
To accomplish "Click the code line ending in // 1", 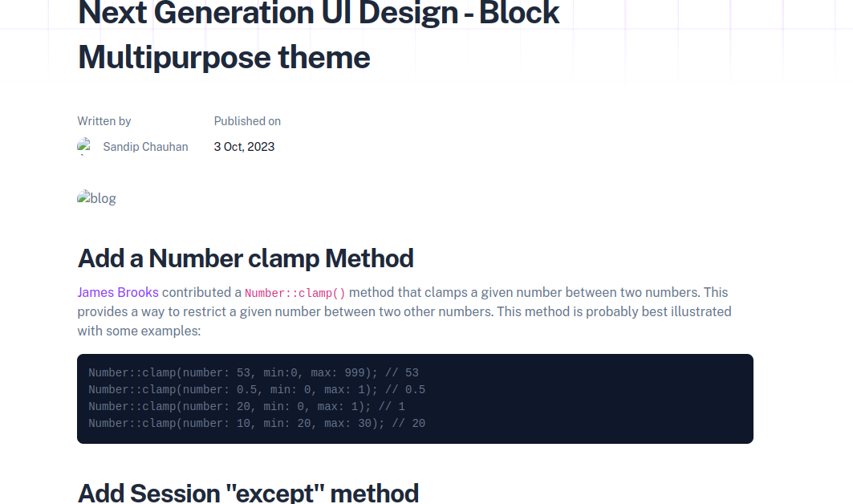I will pos(246,407).
